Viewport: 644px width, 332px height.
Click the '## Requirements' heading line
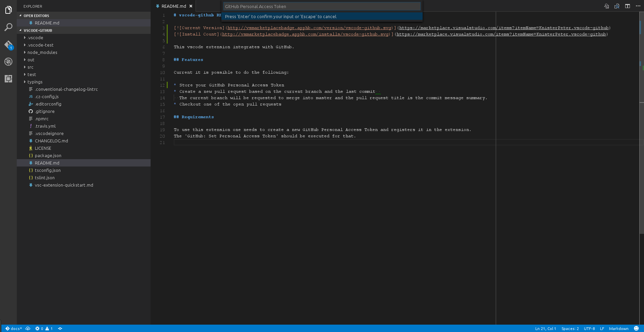[194, 117]
